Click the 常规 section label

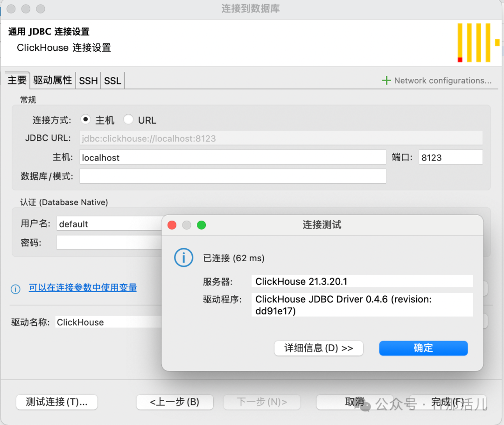pyautogui.click(x=28, y=99)
